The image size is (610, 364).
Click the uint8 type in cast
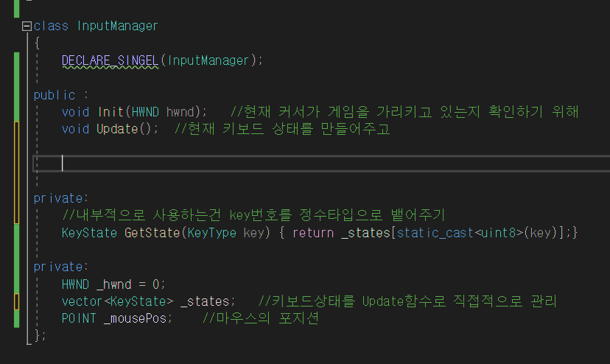(499, 233)
